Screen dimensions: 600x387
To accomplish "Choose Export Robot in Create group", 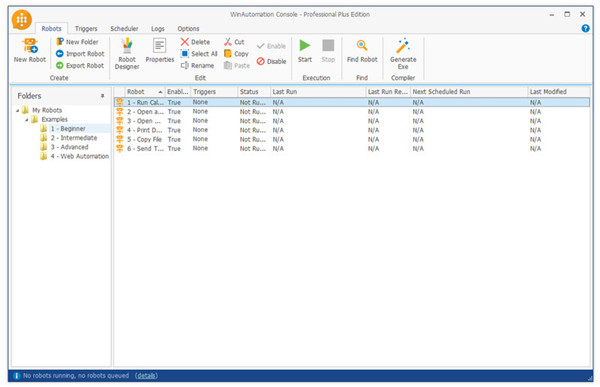I will (x=80, y=65).
